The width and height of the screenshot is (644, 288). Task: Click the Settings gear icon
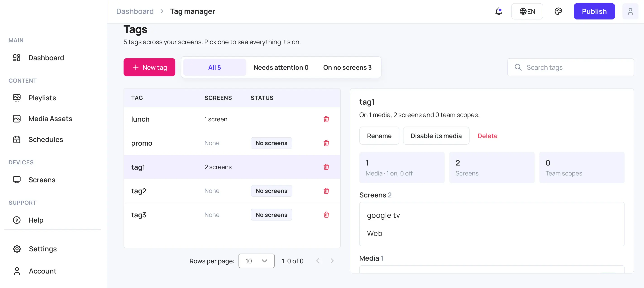[x=17, y=249]
